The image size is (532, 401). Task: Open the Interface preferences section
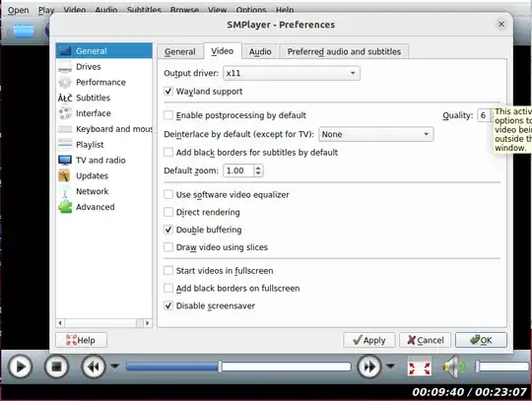(x=103, y=113)
